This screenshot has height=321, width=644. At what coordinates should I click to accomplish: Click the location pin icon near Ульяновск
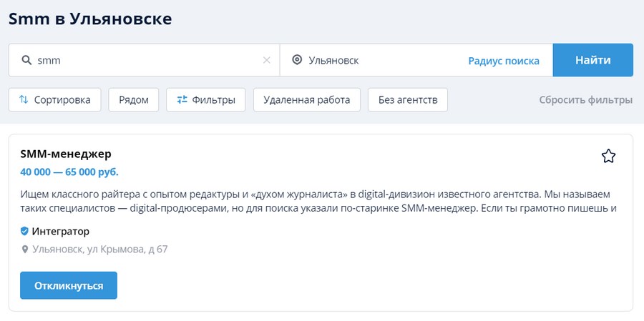pyautogui.click(x=296, y=60)
